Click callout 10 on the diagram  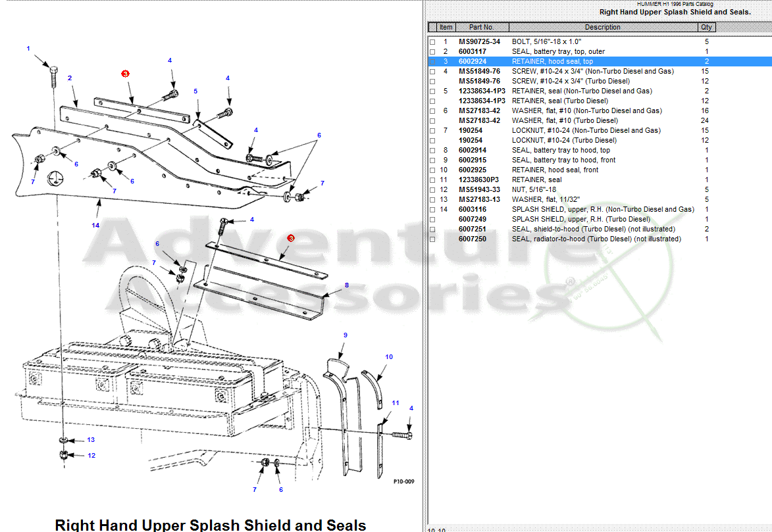(x=389, y=357)
